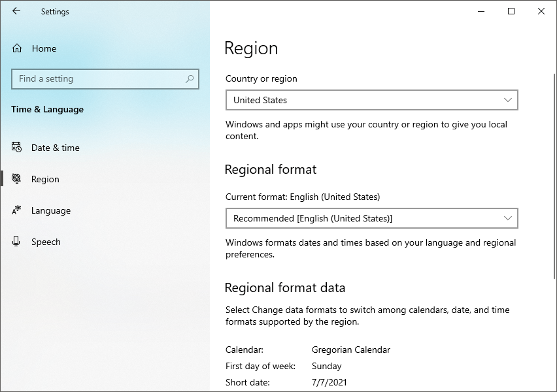Click the Short date: label
This screenshot has height=392, width=557.
coord(248,382)
